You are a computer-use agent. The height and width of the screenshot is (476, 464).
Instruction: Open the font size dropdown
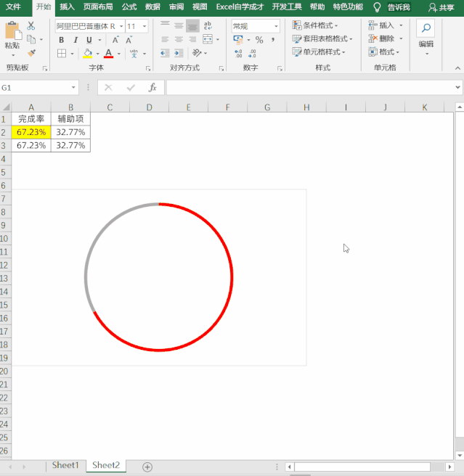(145, 26)
